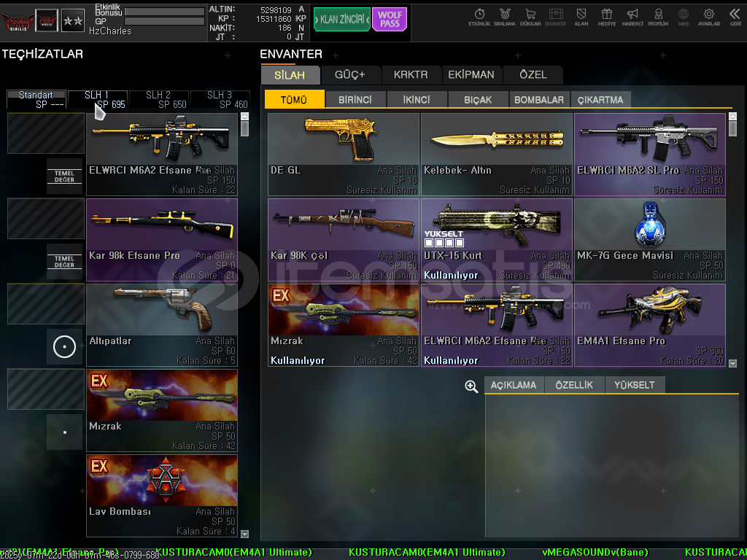Select the EM4A1 Efsane Pro item
This screenshot has width=747, height=560.
point(650,325)
